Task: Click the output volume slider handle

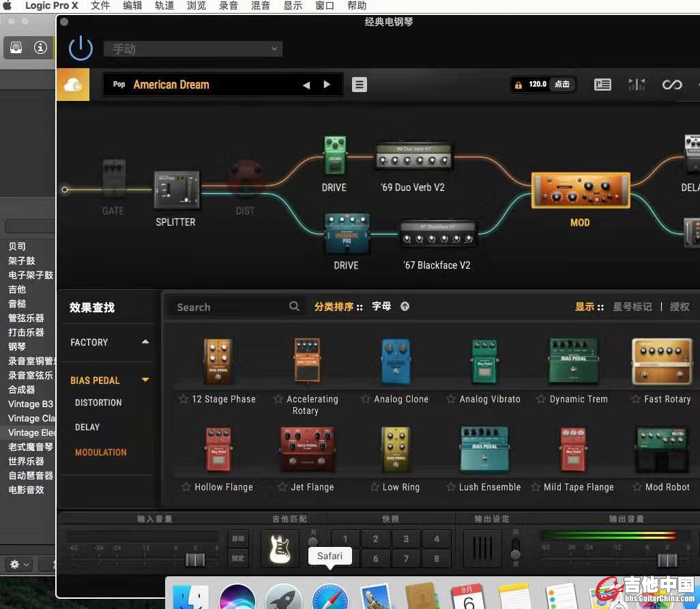Action: tap(667, 560)
